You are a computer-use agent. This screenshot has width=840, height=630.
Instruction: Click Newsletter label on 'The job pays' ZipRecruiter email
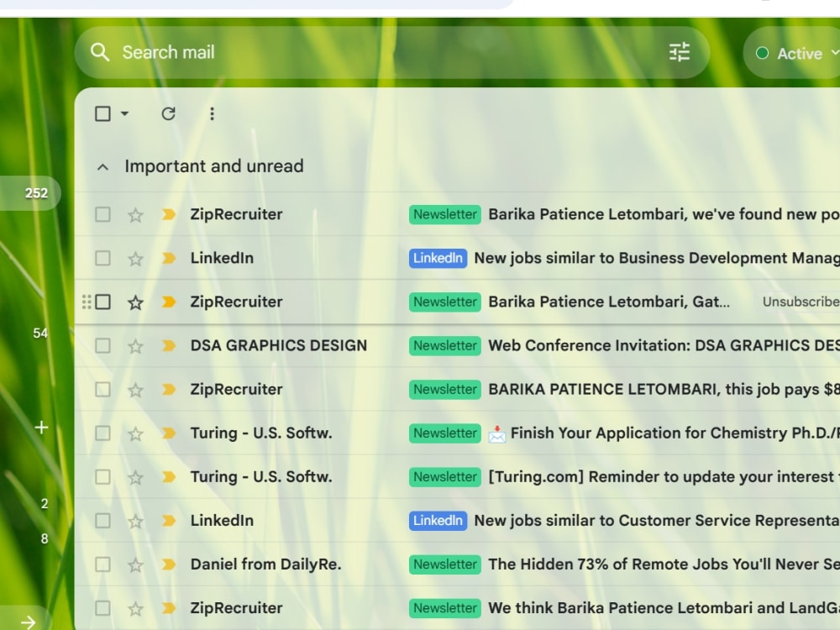click(444, 390)
